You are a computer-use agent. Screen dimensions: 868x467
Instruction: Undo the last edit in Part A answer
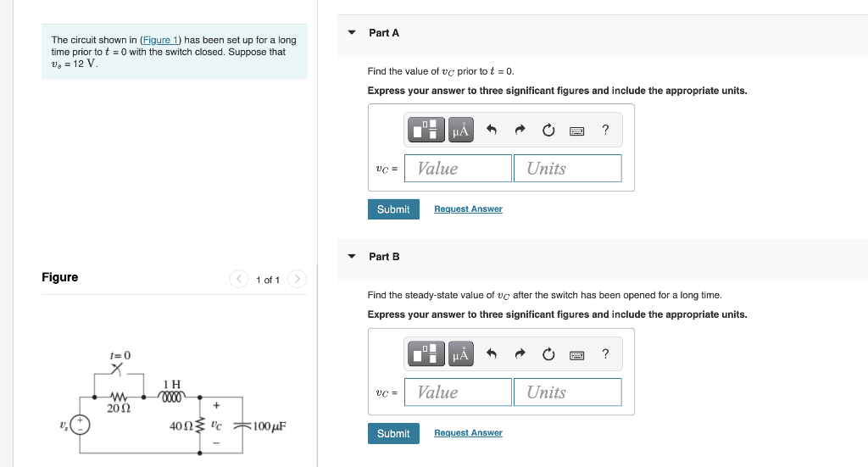491,130
